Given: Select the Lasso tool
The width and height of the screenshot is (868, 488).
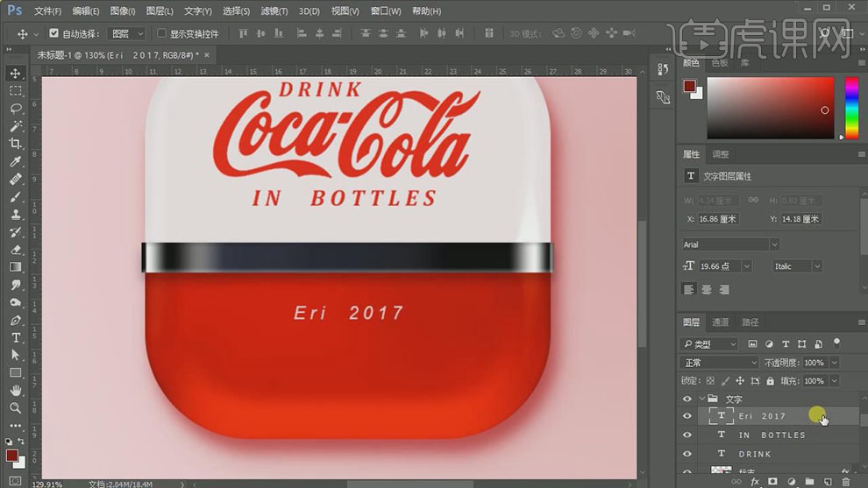Looking at the screenshot, I should (x=16, y=108).
